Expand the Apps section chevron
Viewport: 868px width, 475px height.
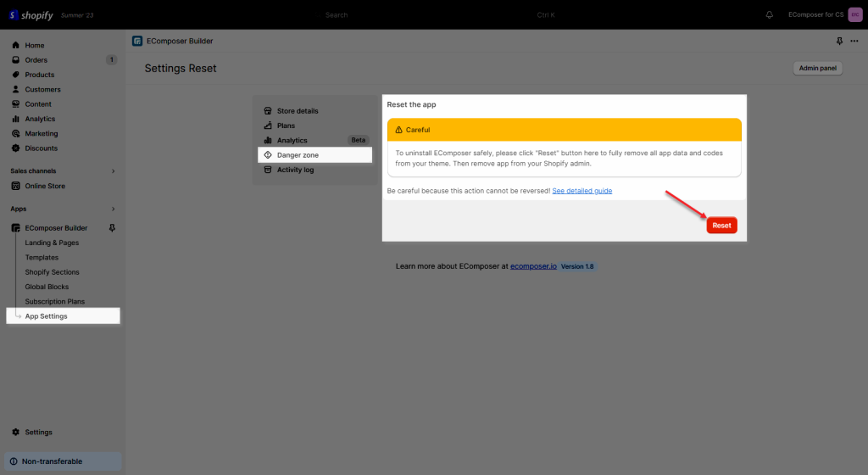pos(113,209)
